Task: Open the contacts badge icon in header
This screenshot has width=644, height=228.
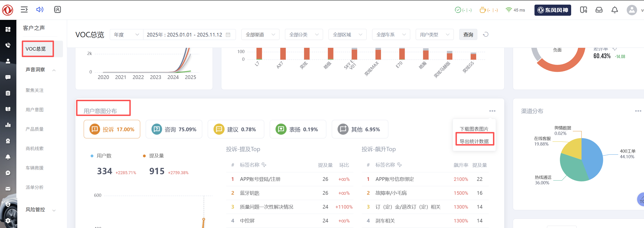Action: pos(57,9)
